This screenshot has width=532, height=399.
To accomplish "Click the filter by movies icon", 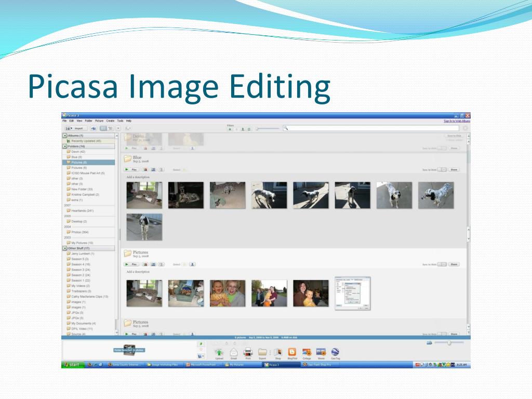I will (249, 129).
